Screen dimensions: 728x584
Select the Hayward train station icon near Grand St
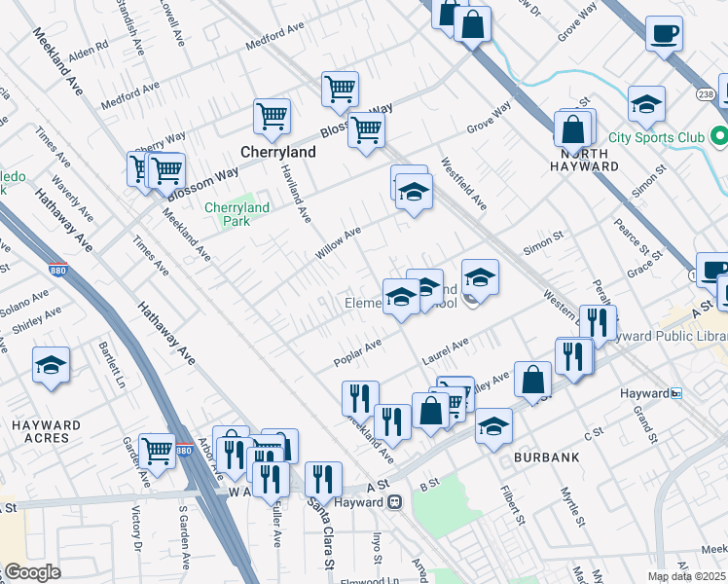point(677,393)
